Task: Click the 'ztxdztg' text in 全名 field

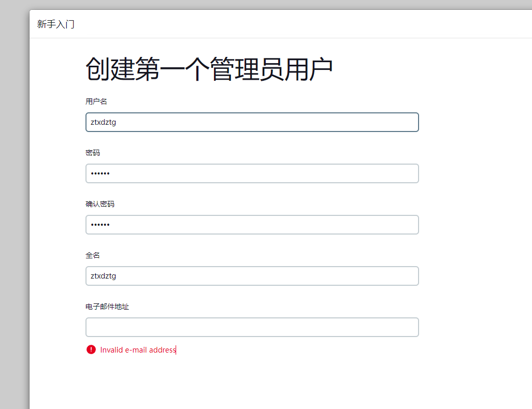Action: [x=103, y=276]
